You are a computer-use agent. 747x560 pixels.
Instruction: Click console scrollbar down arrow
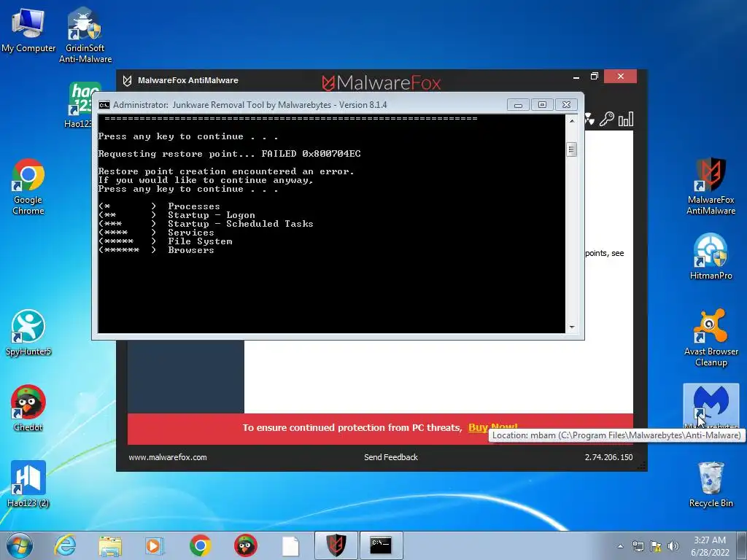572,327
